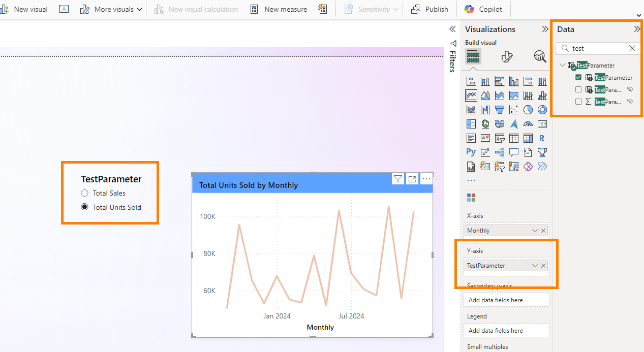Choose the waterfall chart visual

pos(485,110)
